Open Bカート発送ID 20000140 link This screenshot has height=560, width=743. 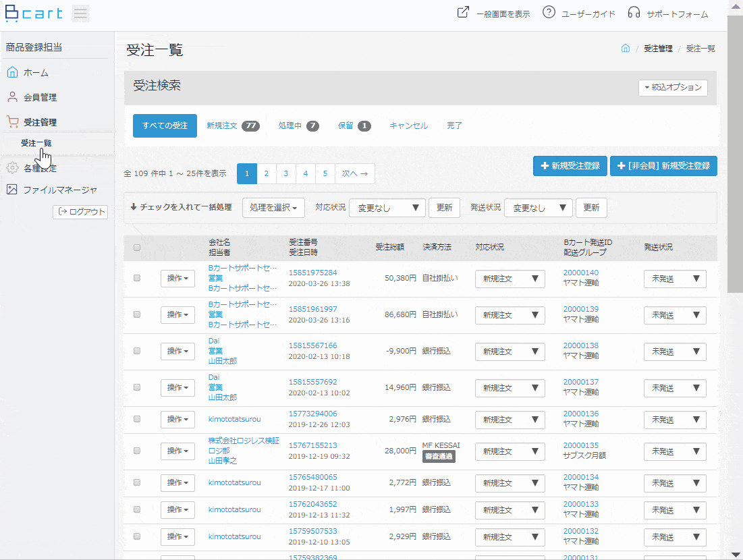(580, 273)
